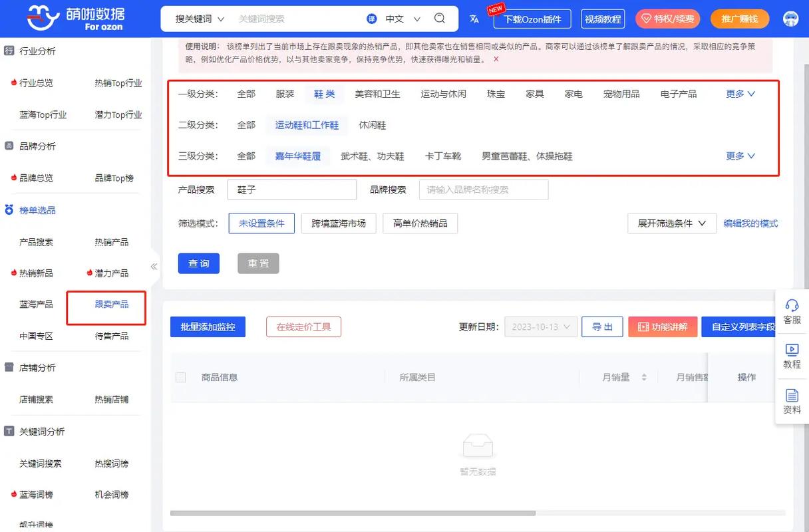Screen dimensions: 809x532
Task: Select 未设置条件 filter mode
Action: click(262, 223)
